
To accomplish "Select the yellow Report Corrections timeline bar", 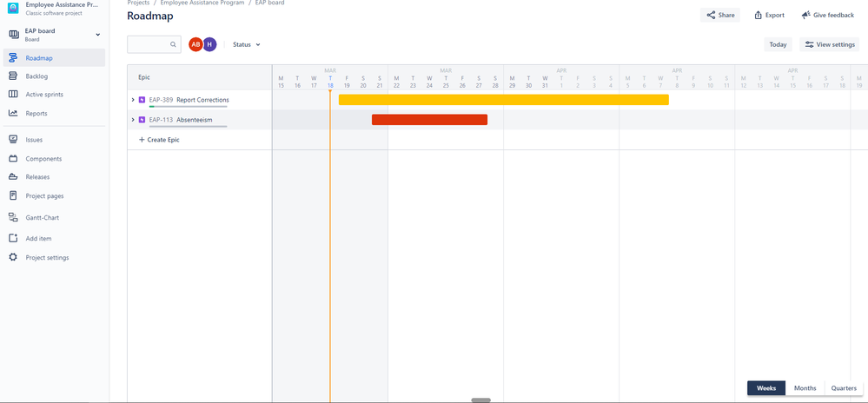I will click(x=504, y=100).
